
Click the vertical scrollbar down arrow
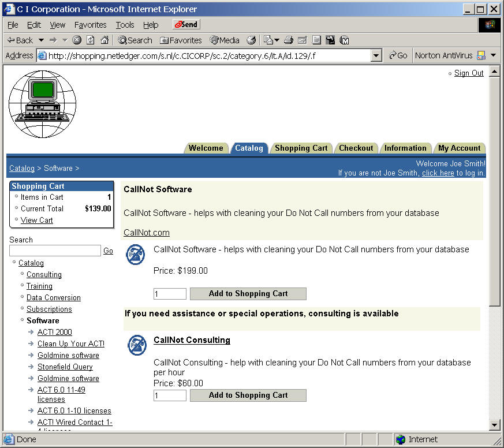(494, 425)
